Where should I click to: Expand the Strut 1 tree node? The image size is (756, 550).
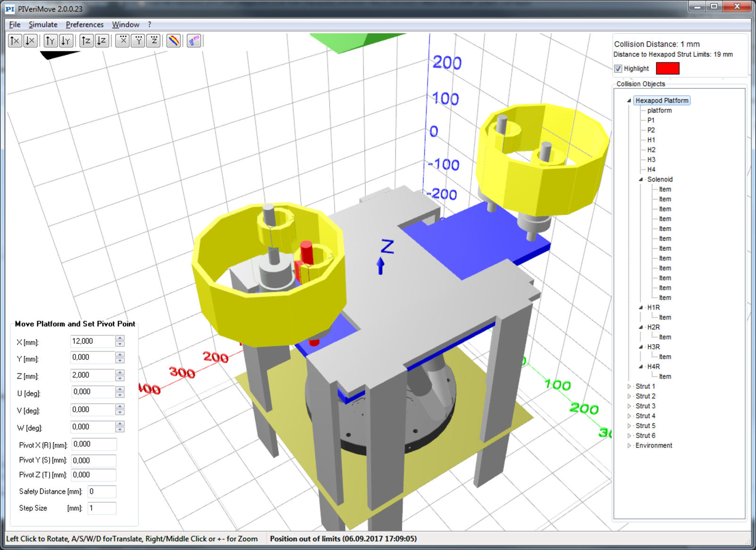point(629,387)
